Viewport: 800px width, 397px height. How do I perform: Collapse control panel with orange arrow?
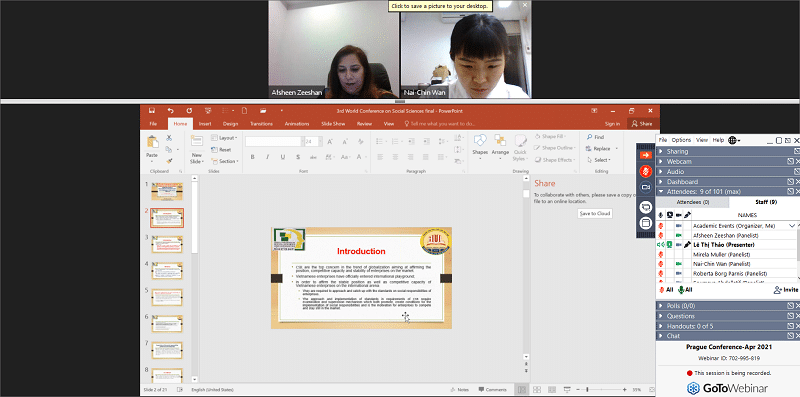645,155
